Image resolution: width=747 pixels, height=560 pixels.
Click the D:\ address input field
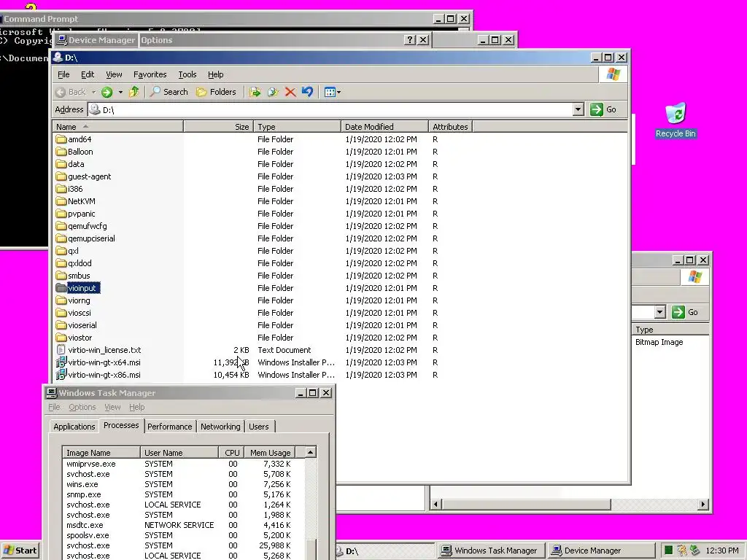pos(331,109)
